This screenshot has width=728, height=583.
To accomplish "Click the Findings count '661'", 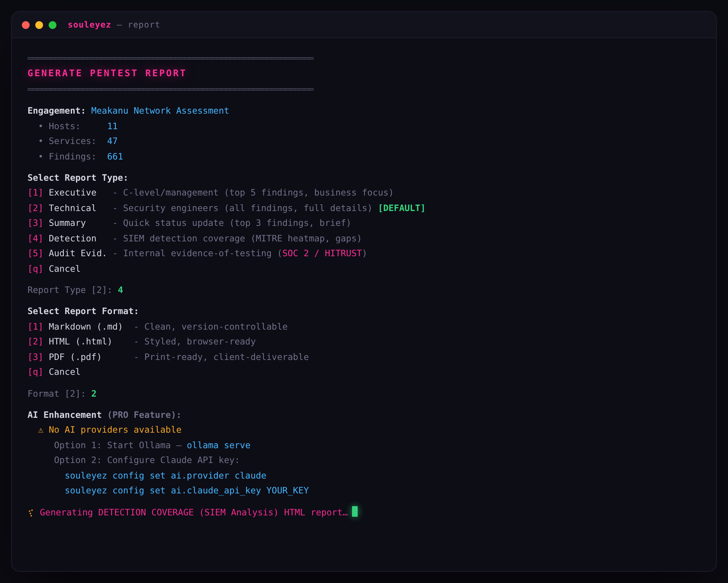I will coord(115,157).
